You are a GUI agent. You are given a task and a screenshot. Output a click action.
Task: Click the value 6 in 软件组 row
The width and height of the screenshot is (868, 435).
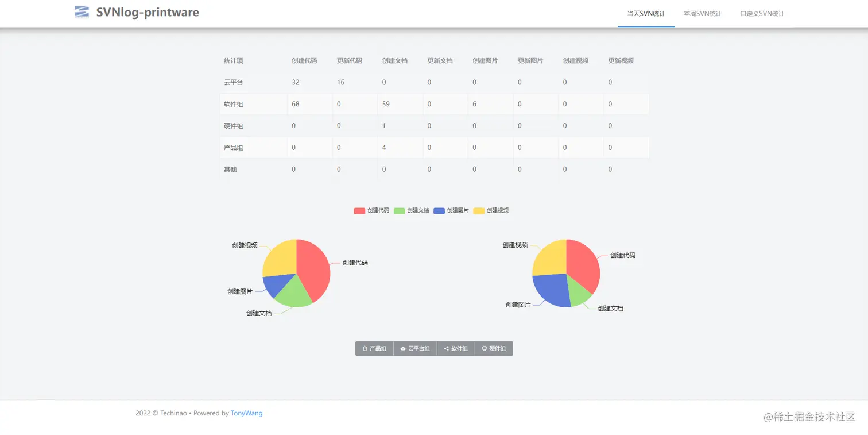pos(475,105)
